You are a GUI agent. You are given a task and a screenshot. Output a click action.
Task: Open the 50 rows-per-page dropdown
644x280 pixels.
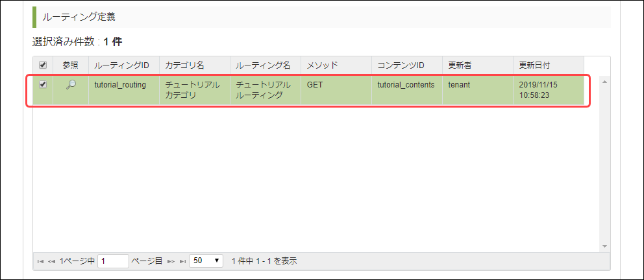[x=206, y=261]
